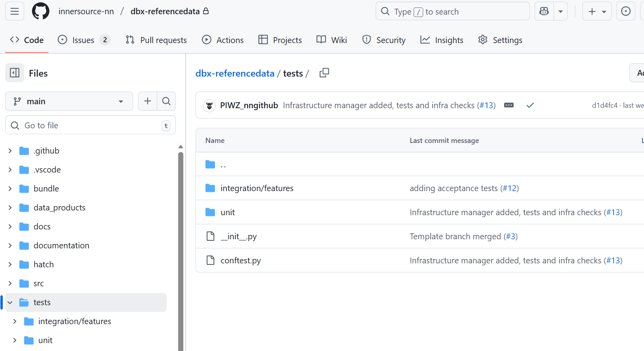The image size is (644, 351).
Task: Open the Pull requests tab
Action: coord(156,40)
